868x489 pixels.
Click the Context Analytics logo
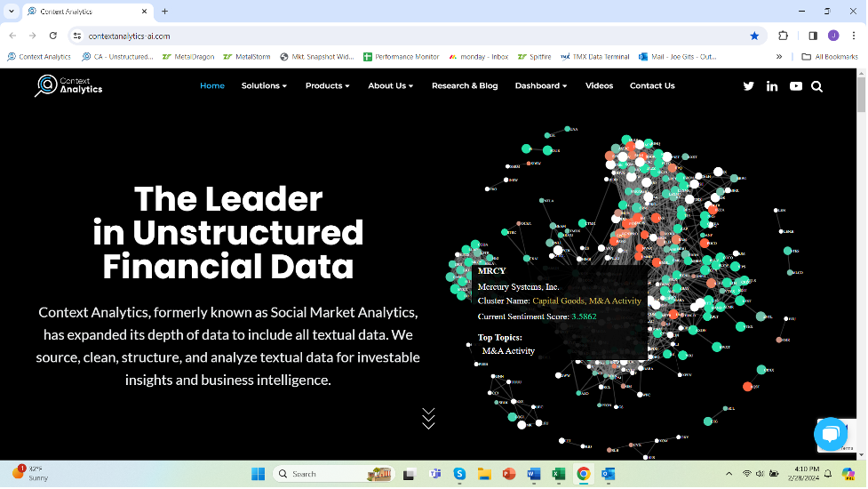[68, 86]
